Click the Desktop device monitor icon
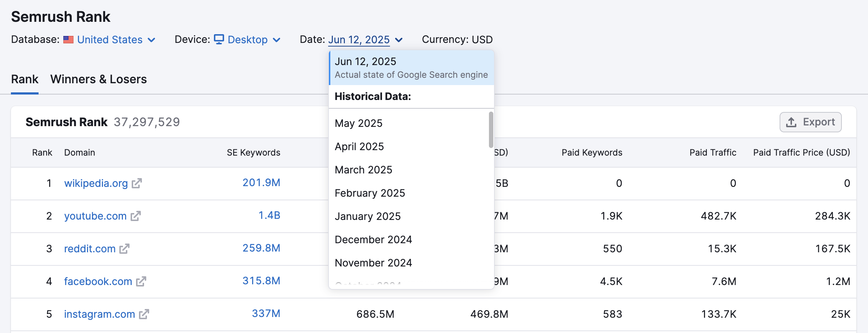 219,39
